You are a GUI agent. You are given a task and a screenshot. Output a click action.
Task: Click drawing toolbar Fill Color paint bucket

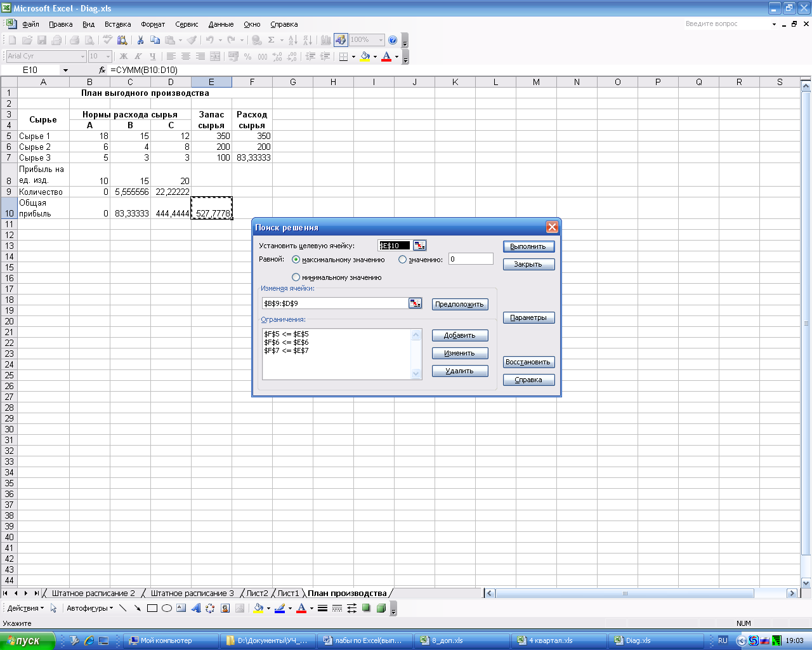click(258, 608)
